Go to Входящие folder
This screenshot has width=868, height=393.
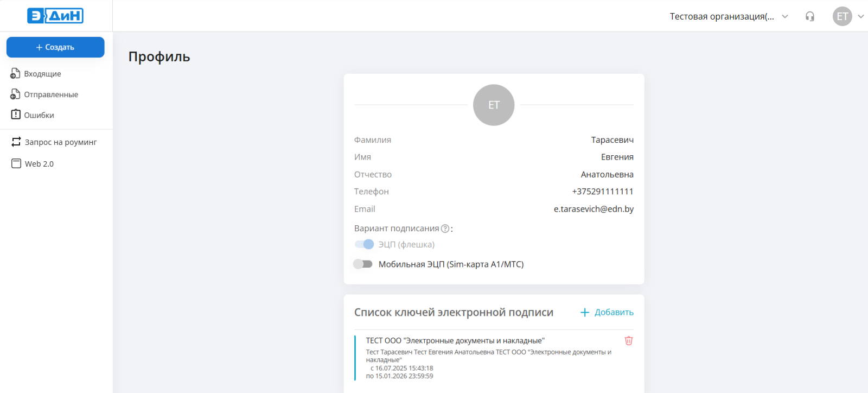42,74
